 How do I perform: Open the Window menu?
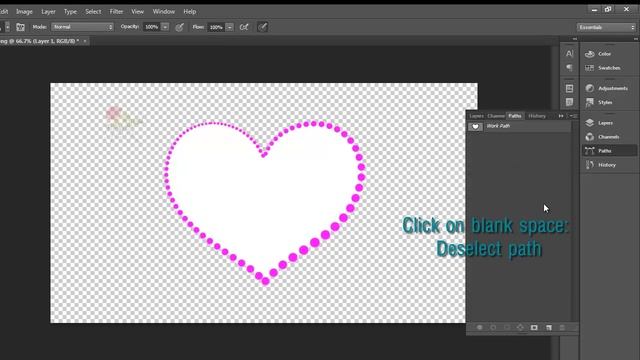[164, 11]
